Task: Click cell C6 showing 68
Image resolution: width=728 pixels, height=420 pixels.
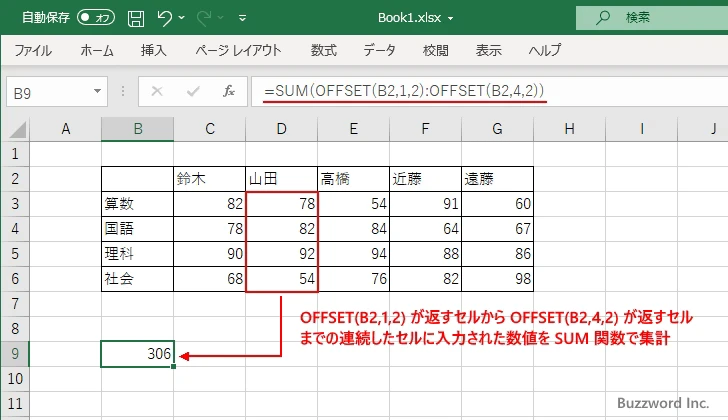Action: coord(209,279)
